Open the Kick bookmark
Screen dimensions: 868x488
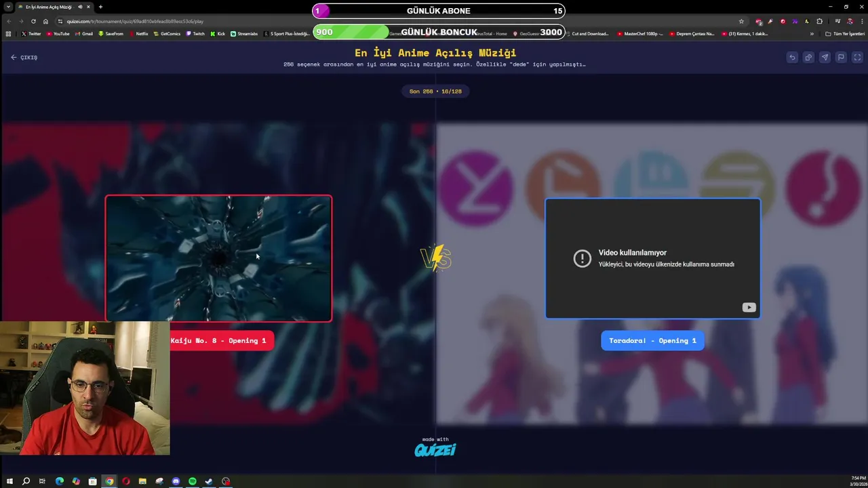pos(218,34)
